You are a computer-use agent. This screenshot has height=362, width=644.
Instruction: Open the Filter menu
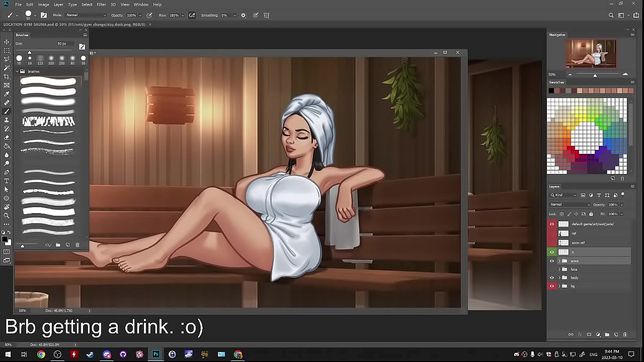tap(101, 5)
